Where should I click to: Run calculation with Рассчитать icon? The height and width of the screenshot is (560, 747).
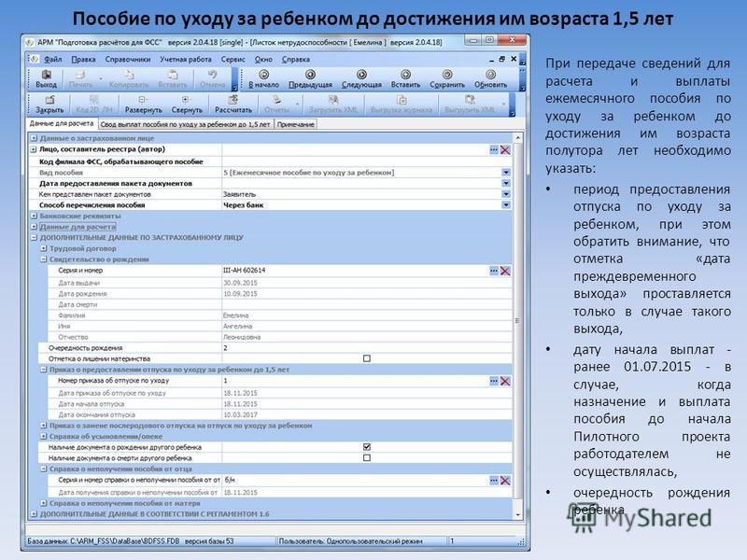[233, 104]
